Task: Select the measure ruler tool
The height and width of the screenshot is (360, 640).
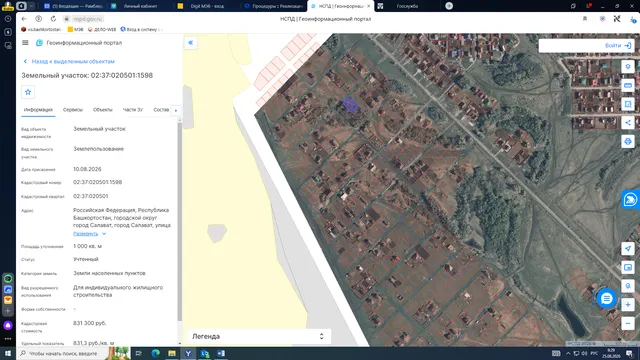Action: point(627,85)
